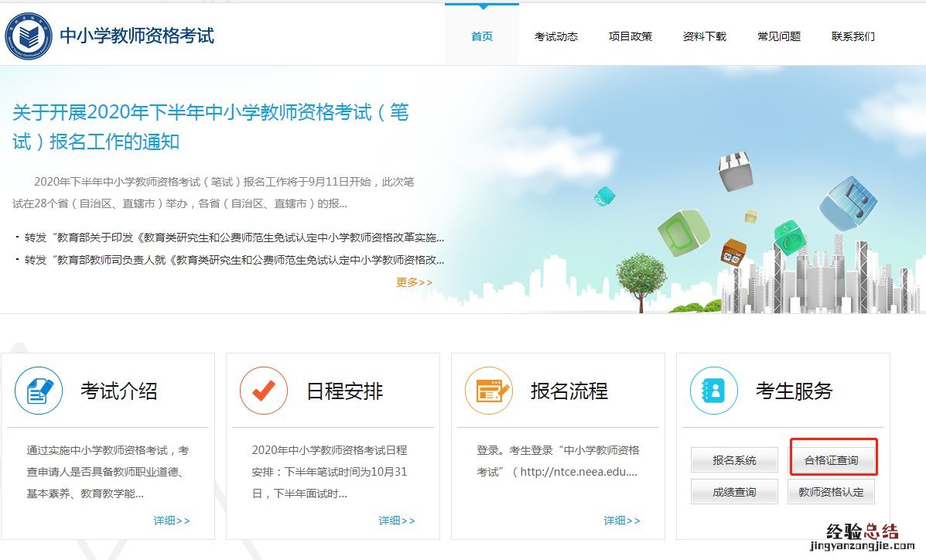The width and height of the screenshot is (926, 560).
Task: Click the 2020年中小学教师资格考试日程 description text
Action: [330, 472]
